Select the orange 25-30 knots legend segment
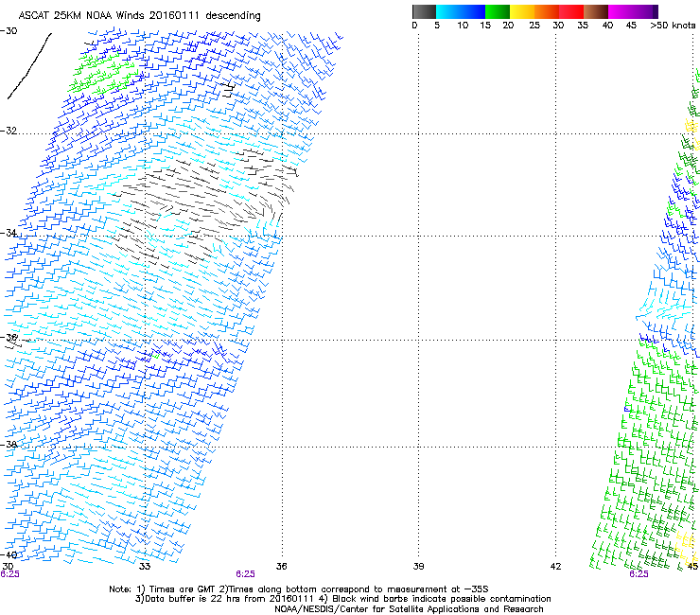 (547, 11)
